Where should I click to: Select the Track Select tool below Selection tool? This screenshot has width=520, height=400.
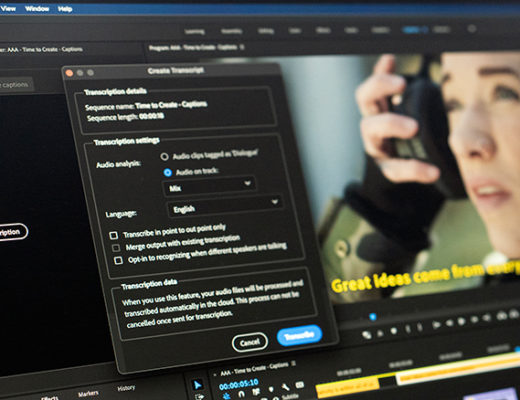(x=199, y=397)
